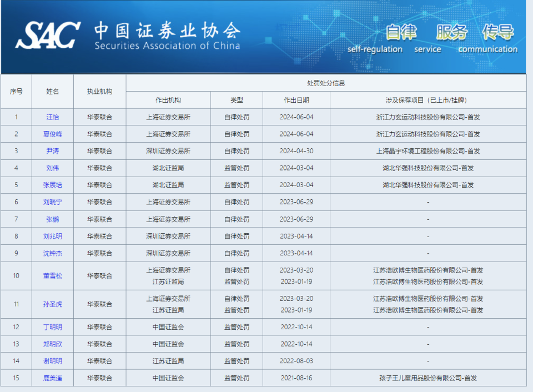Click the 执业机构 column header
Image resolution: width=533 pixels, height=392 pixels.
coord(99,92)
